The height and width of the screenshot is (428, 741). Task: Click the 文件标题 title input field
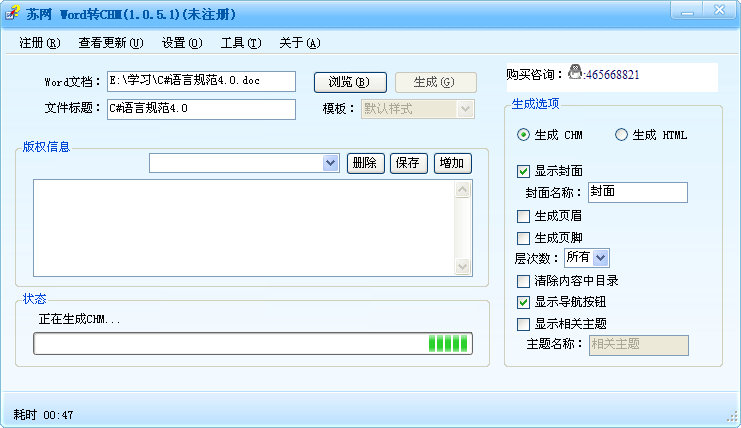coord(201,109)
